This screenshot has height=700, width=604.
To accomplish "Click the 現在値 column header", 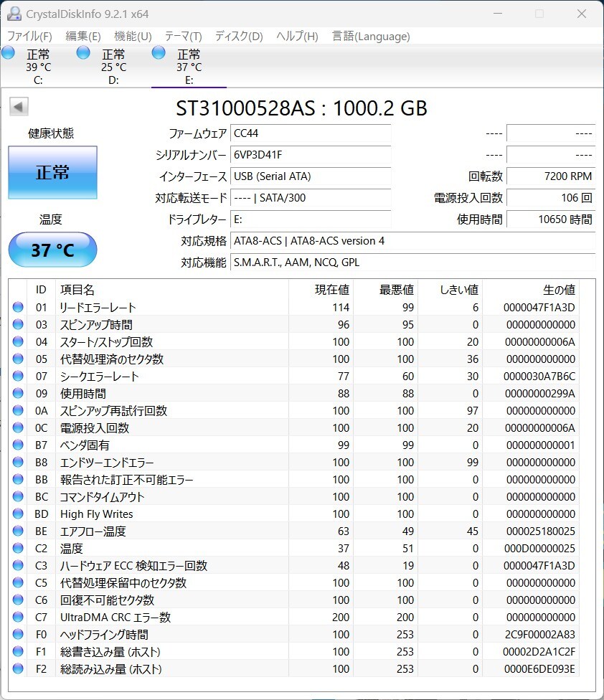I will pyautogui.click(x=321, y=289).
